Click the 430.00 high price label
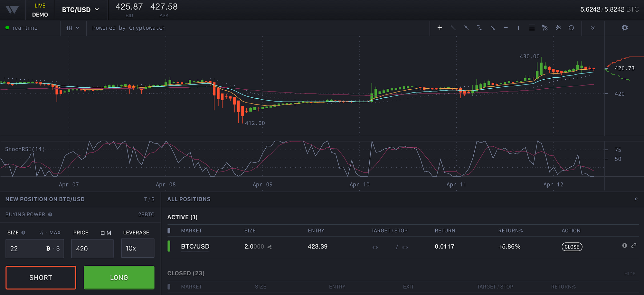This screenshot has width=644, height=295. pos(530,56)
